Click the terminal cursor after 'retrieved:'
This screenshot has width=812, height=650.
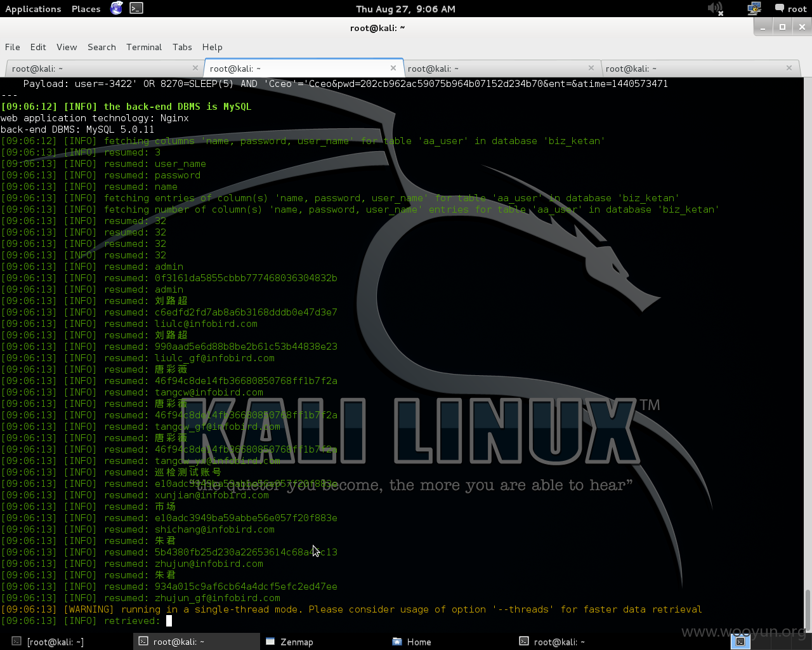[169, 621]
